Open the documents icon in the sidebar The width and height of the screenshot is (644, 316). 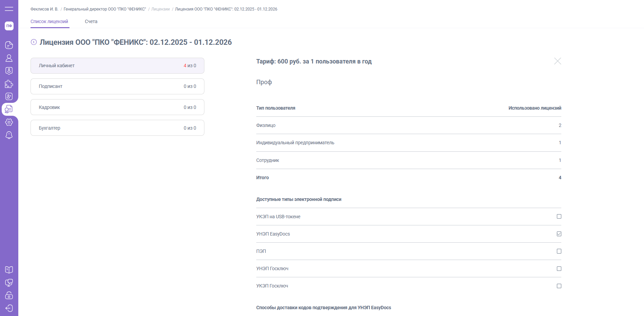coord(9,45)
